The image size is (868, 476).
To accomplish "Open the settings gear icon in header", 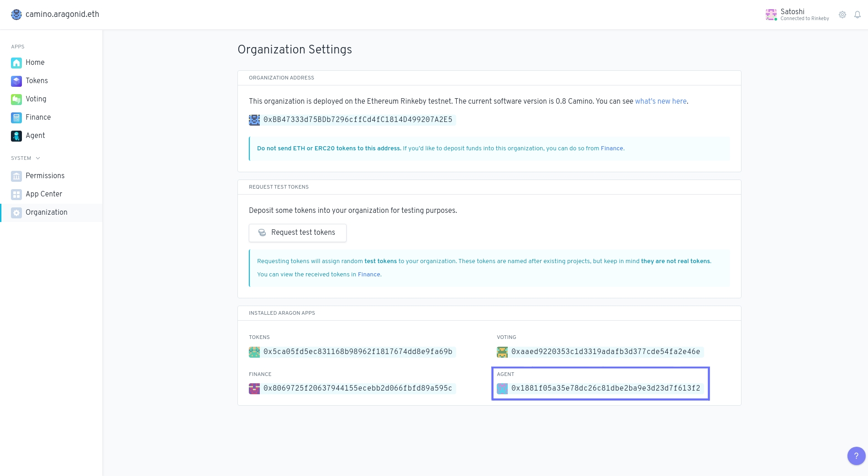I will [842, 15].
